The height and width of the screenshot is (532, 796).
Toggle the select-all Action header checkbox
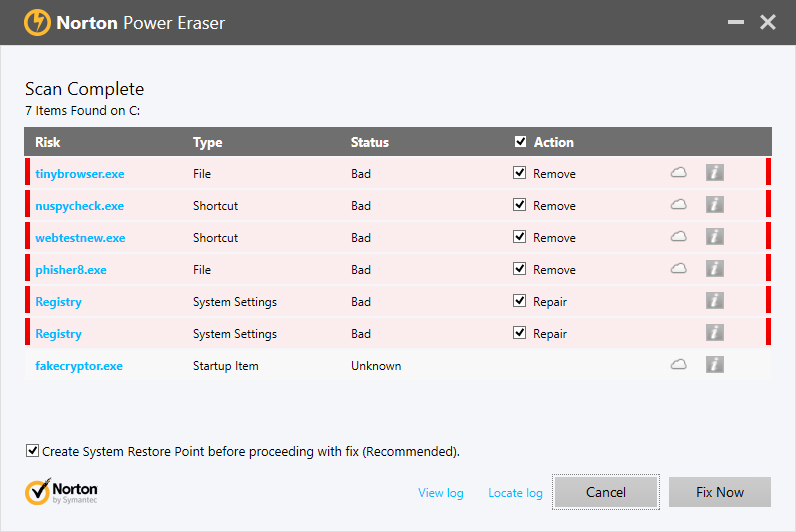[520, 142]
